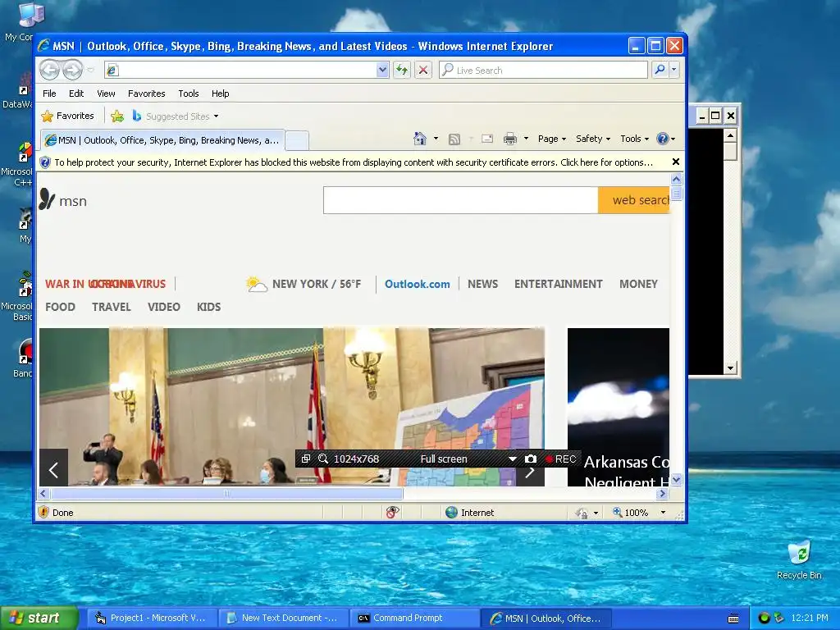Open the New York weather link
Screen dimensions: 840x630
click(304, 284)
